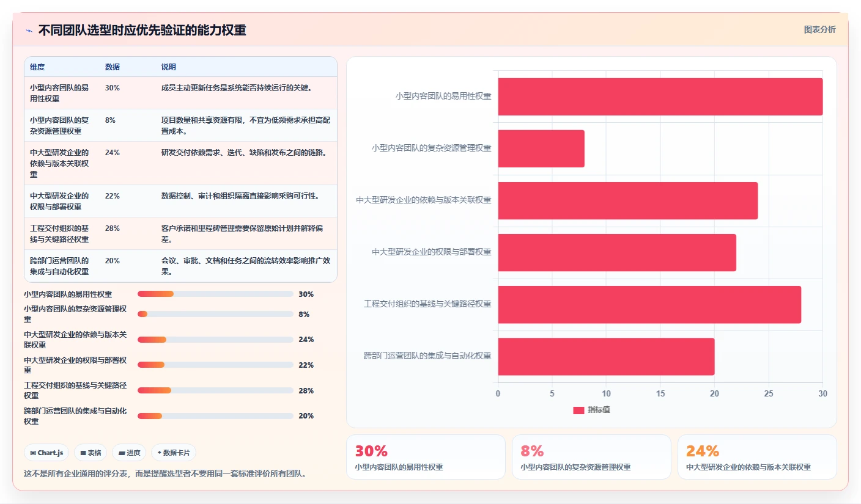Click the 28% value beside progress bar
This screenshot has width=861, height=504.
(306, 391)
